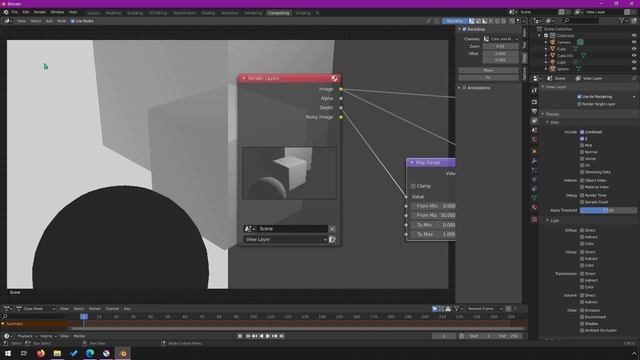Viewport: 640px width, 360px height.
Task: Open the View Layer properties tab icon
Action: 534,121
